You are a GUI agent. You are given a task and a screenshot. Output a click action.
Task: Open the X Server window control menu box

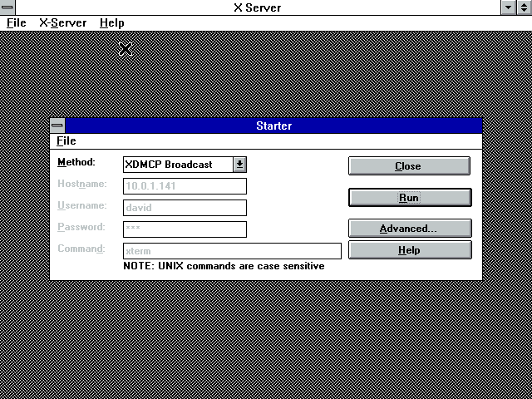pyautogui.click(x=7, y=7)
